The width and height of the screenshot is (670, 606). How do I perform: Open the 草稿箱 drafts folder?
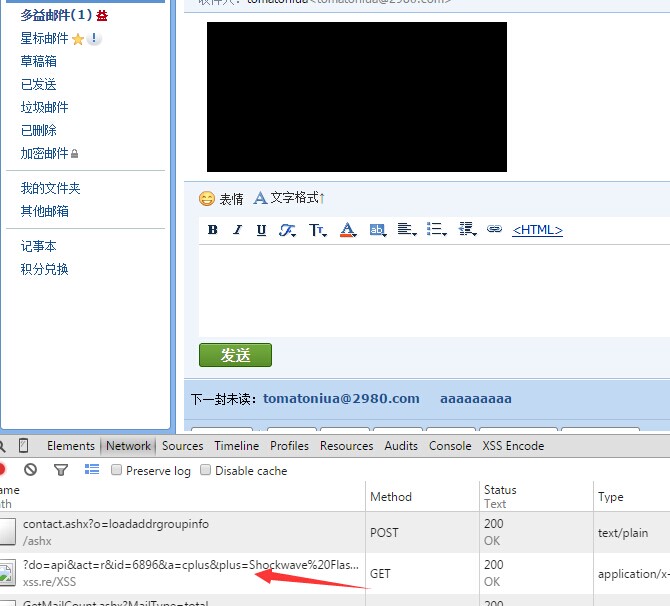[x=38, y=61]
